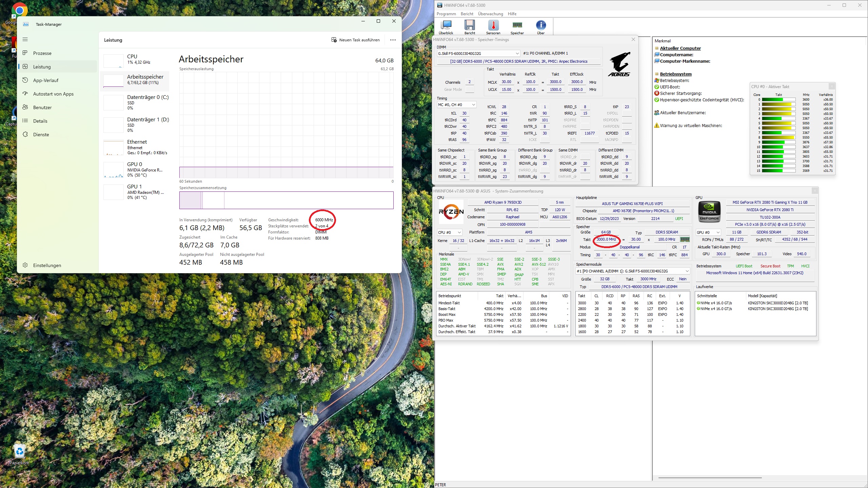Click the UEFI-Boot green check item

(667, 87)
